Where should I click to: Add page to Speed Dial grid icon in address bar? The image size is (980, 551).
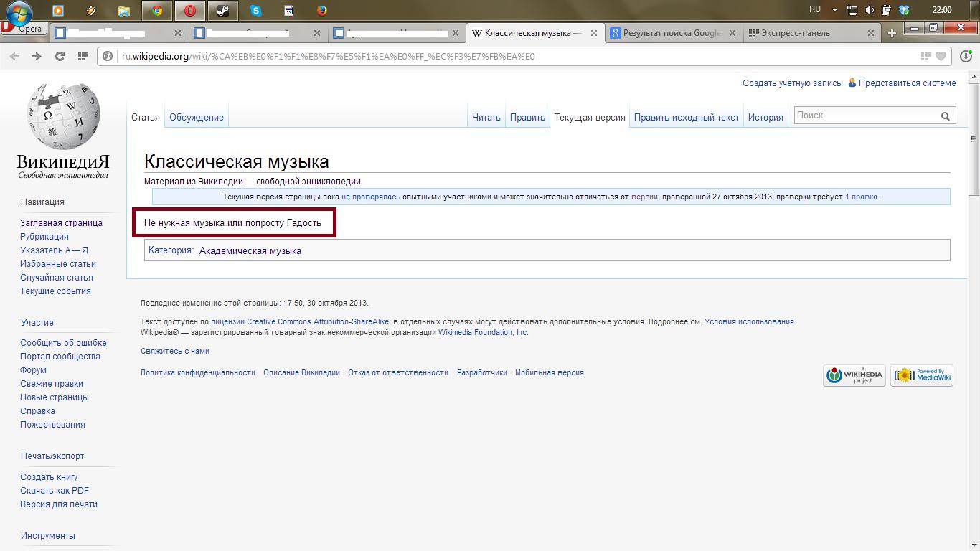(926, 56)
